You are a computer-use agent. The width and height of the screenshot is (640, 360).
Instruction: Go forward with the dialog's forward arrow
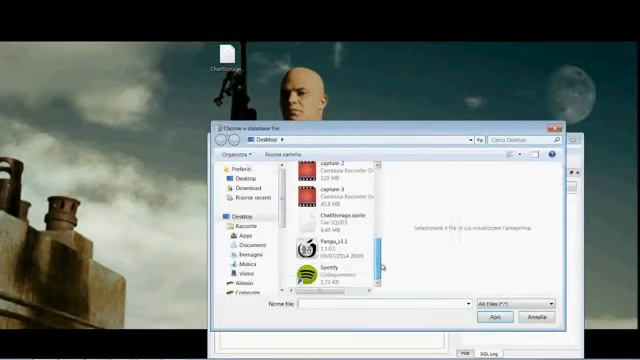[234, 140]
